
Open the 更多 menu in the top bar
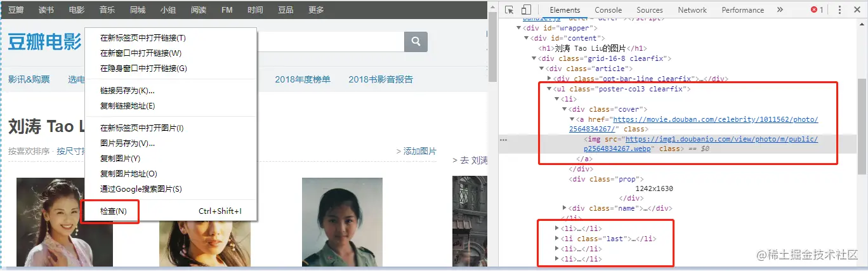(x=316, y=10)
